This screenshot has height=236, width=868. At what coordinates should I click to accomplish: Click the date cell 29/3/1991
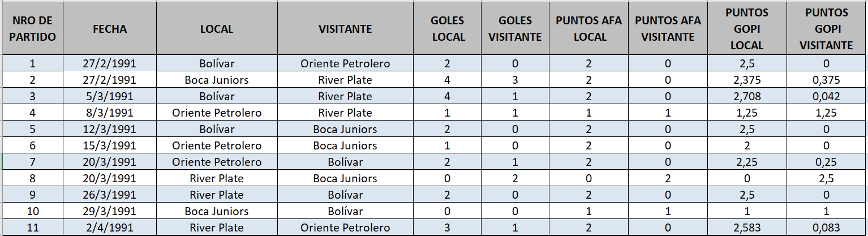pyautogui.click(x=110, y=212)
